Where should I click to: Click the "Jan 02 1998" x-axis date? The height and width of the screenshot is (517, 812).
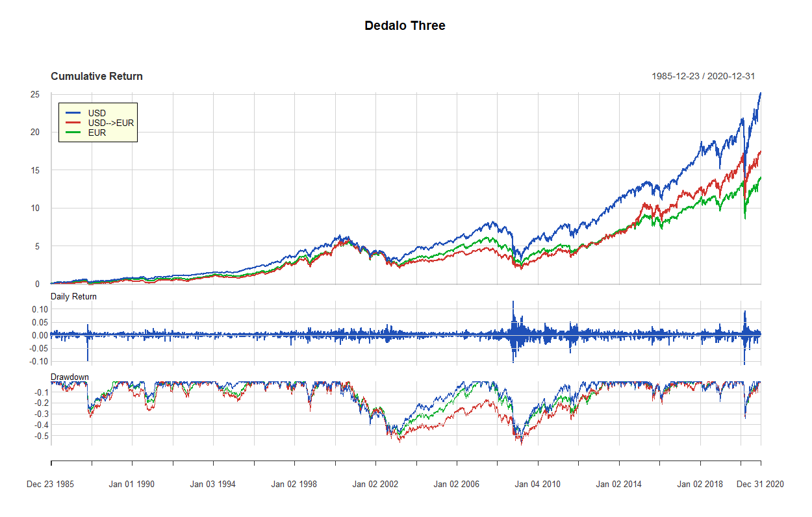(x=294, y=485)
